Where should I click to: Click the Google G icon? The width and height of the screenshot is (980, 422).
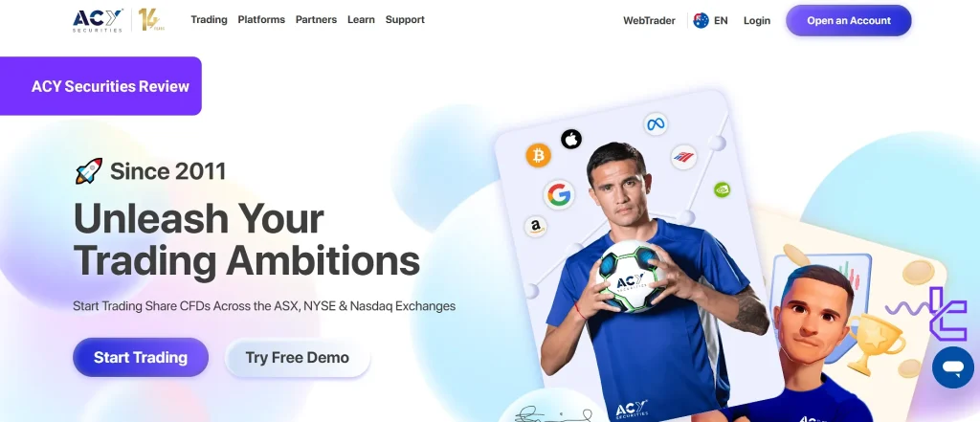pos(559,195)
